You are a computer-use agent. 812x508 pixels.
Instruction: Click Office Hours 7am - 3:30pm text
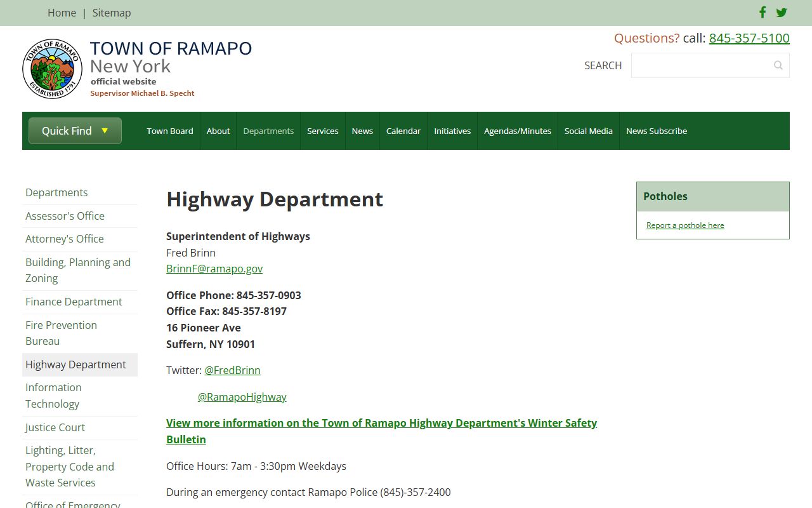(x=256, y=466)
